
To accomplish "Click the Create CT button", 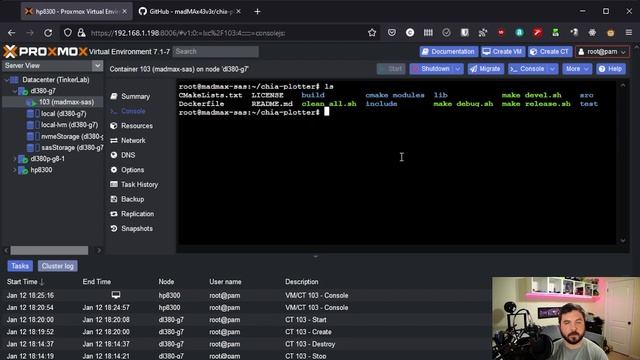I will coord(550,51).
